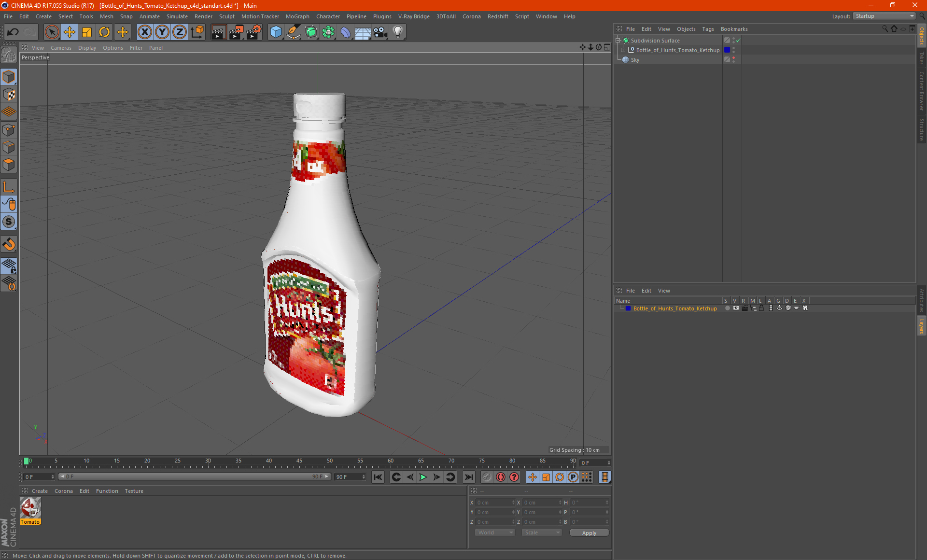Viewport: 927px width, 560px height.
Task: Go to start of animation
Action: tap(378, 477)
